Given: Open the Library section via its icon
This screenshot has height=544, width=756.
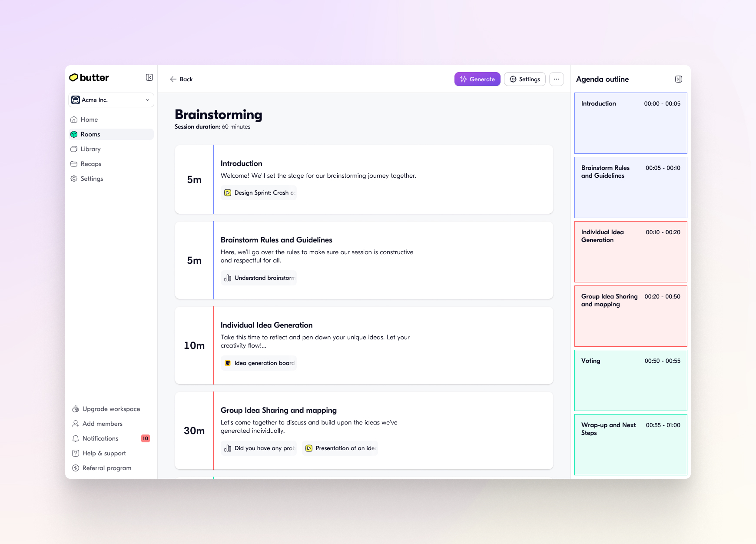Looking at the screenshot, I should [x=74, y=149].
